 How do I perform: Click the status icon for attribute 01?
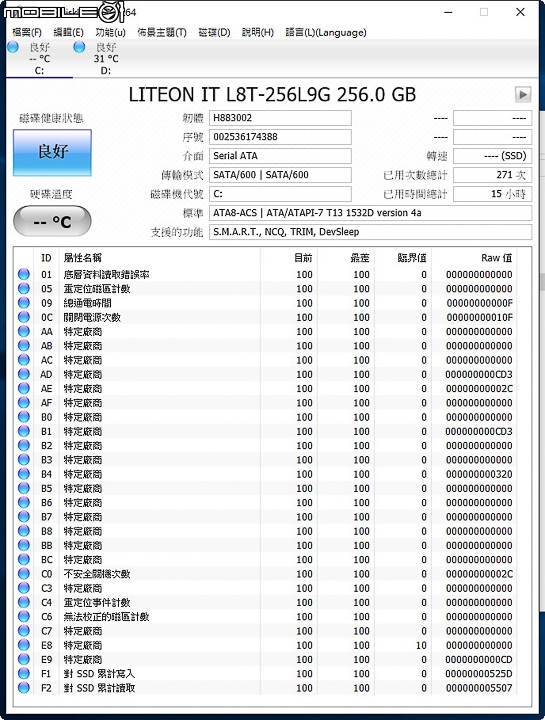click(x=23, y=275)
